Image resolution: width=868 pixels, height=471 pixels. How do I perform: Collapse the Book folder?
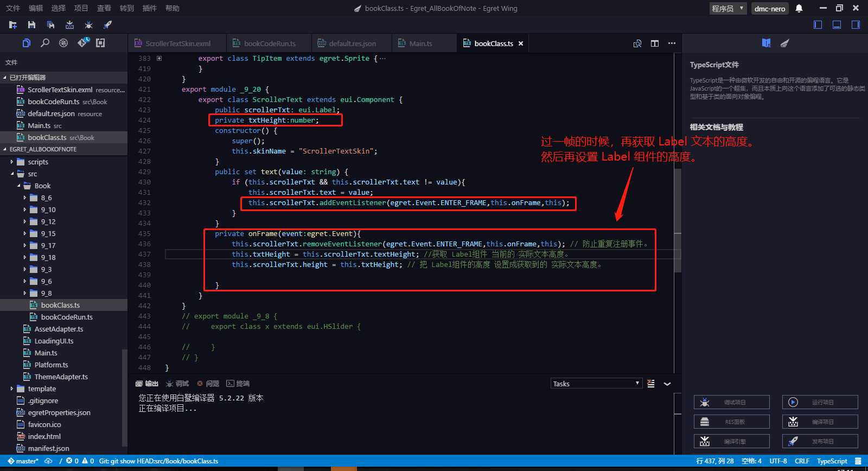[18, 186]
